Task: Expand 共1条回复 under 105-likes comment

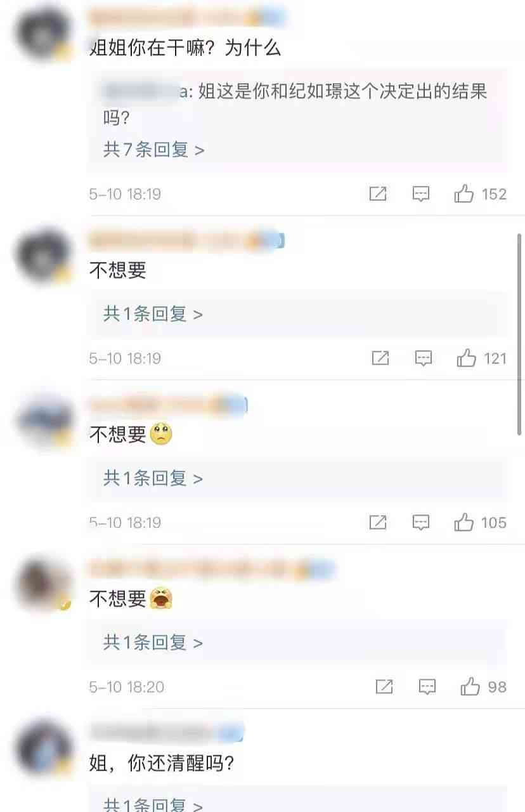Action: tap(153, 478)
